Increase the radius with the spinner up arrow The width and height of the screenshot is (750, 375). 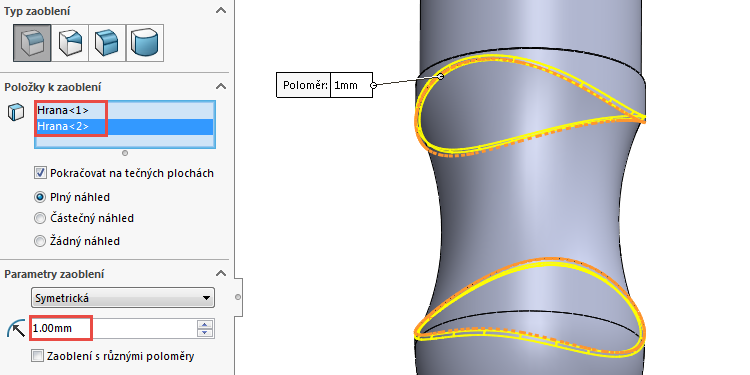click(205, 325)
